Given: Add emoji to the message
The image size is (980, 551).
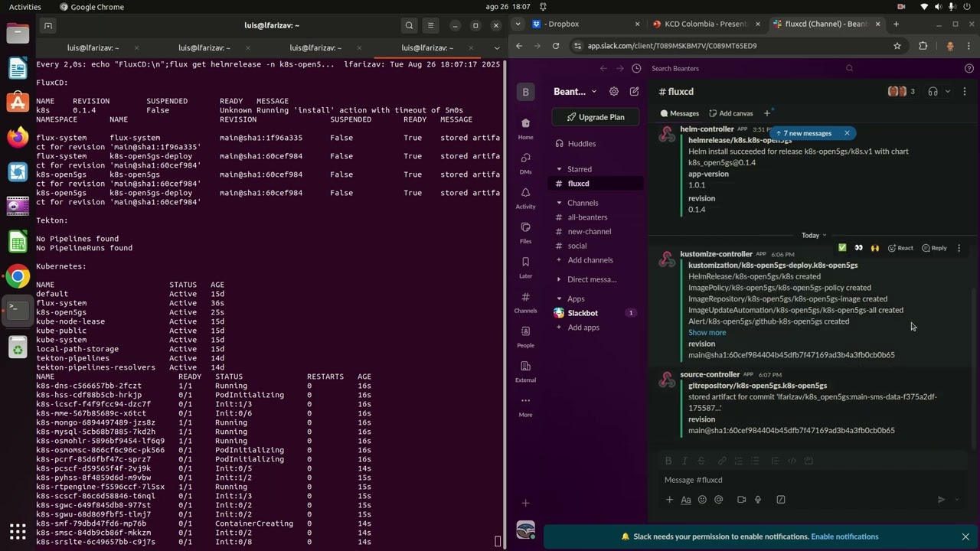Looking at the screenshot, I should click(702, 500).
